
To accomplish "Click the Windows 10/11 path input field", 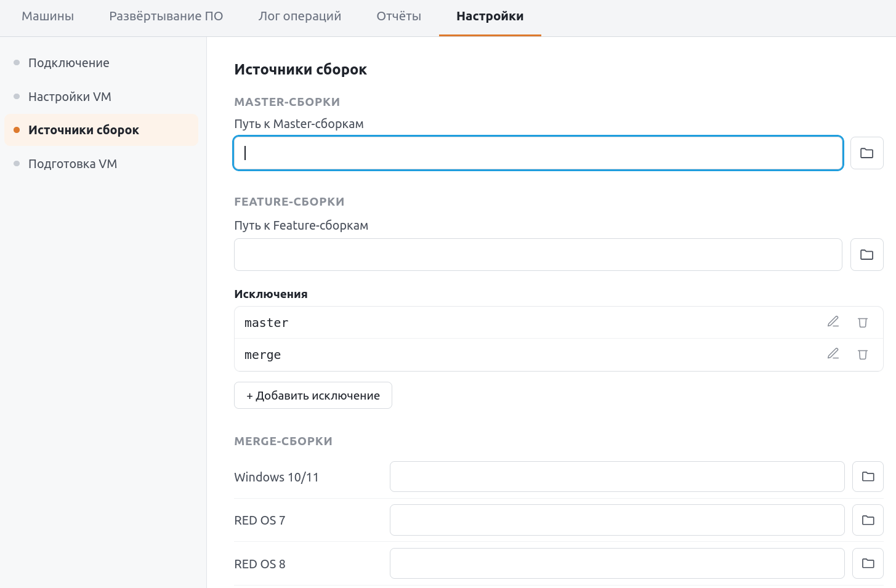I will (617, 477).
